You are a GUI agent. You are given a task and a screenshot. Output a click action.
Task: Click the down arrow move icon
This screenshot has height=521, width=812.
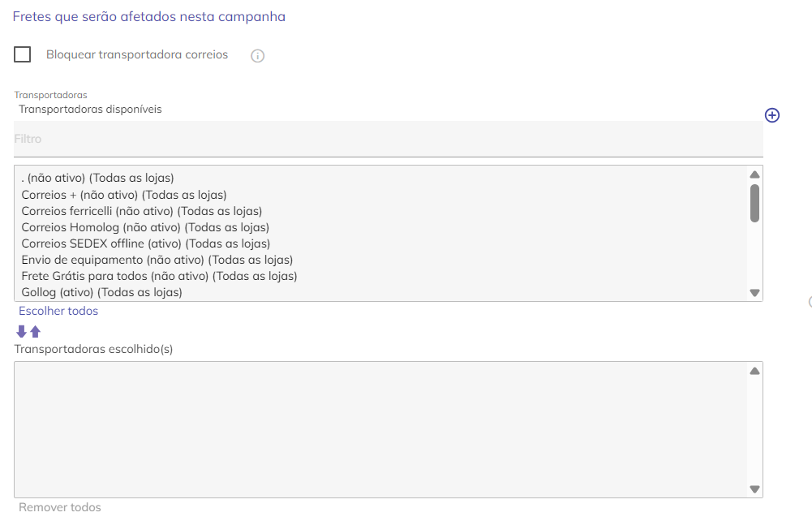click(22, 331)
